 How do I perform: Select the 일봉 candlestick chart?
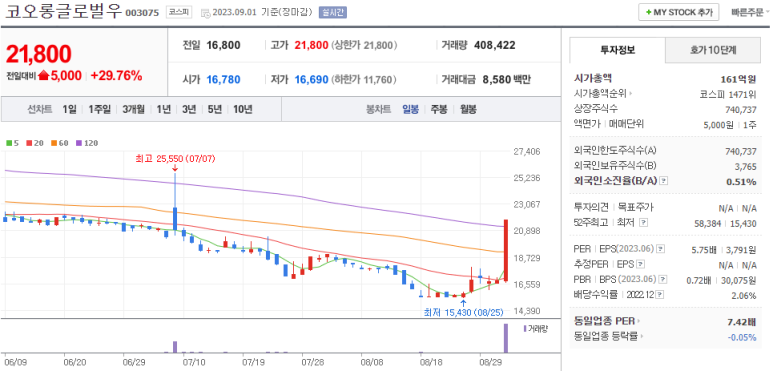(410, 109)
